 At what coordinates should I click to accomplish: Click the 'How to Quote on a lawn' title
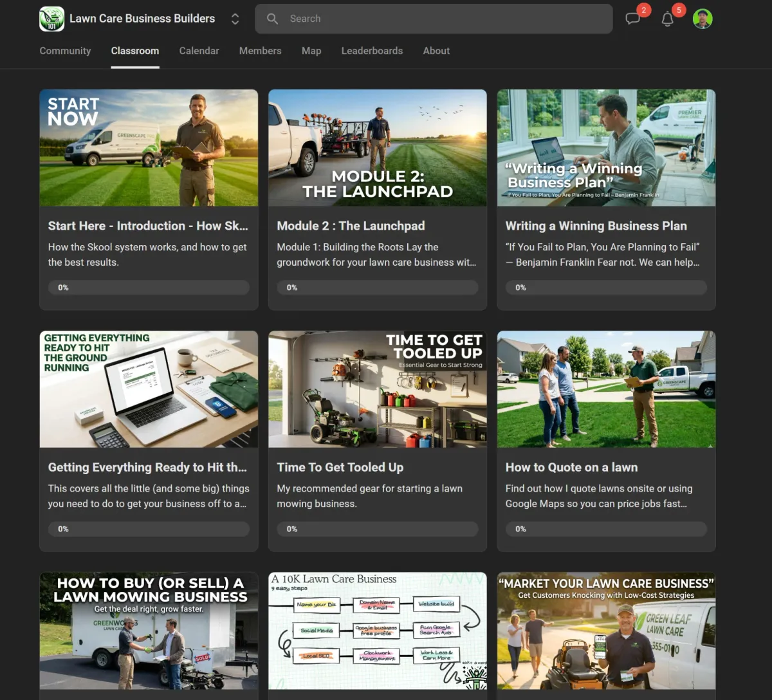click(x=571, y=467)
